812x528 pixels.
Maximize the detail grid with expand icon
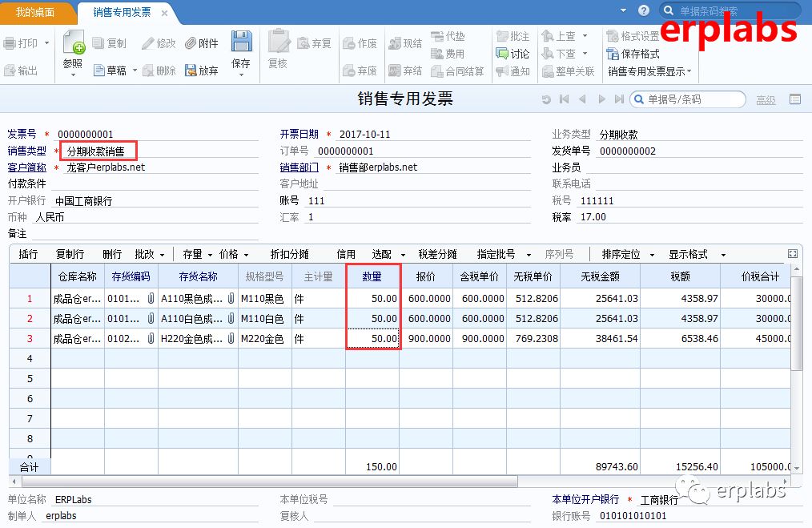pos(793,254)
